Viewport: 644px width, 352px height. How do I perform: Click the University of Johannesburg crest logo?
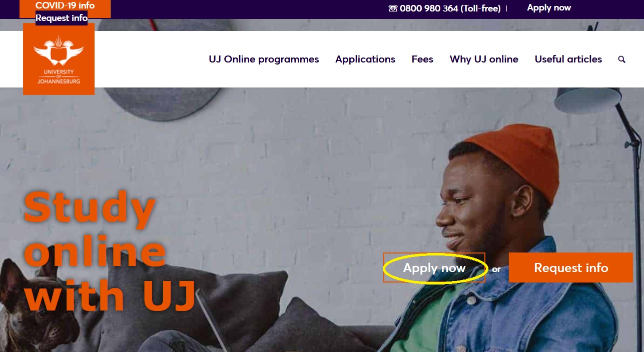(x=59, y=59)
